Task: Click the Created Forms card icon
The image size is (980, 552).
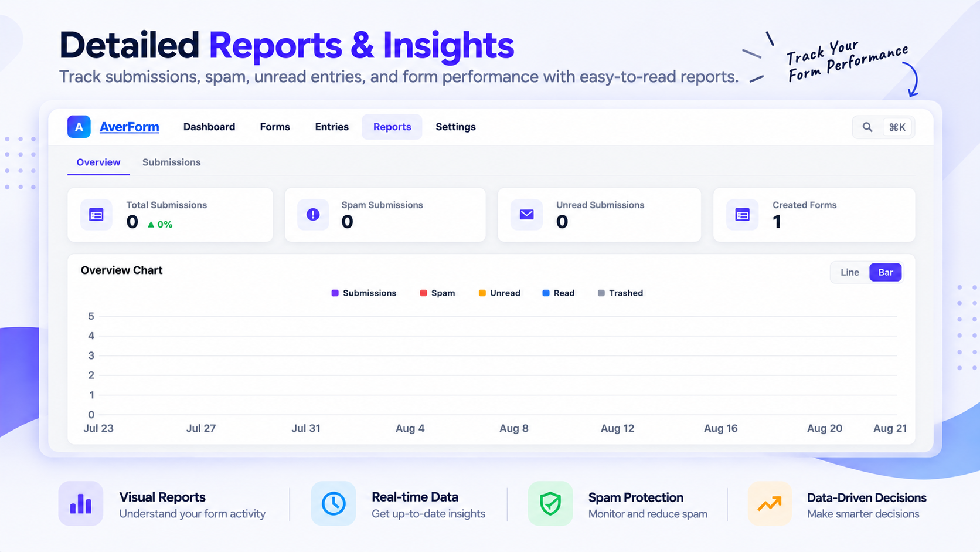Action: click(x=742, y=215)
